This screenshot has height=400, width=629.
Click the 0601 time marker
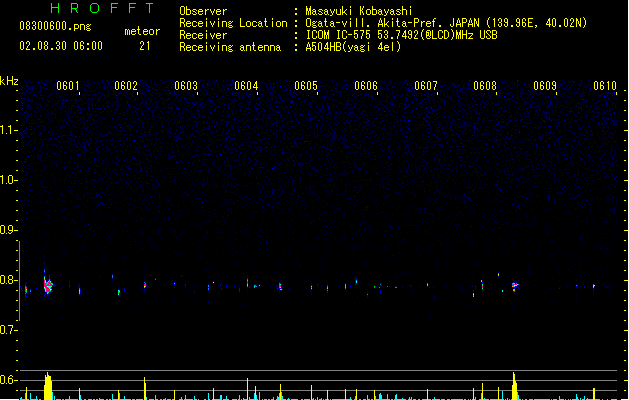(x=68, y=86)
